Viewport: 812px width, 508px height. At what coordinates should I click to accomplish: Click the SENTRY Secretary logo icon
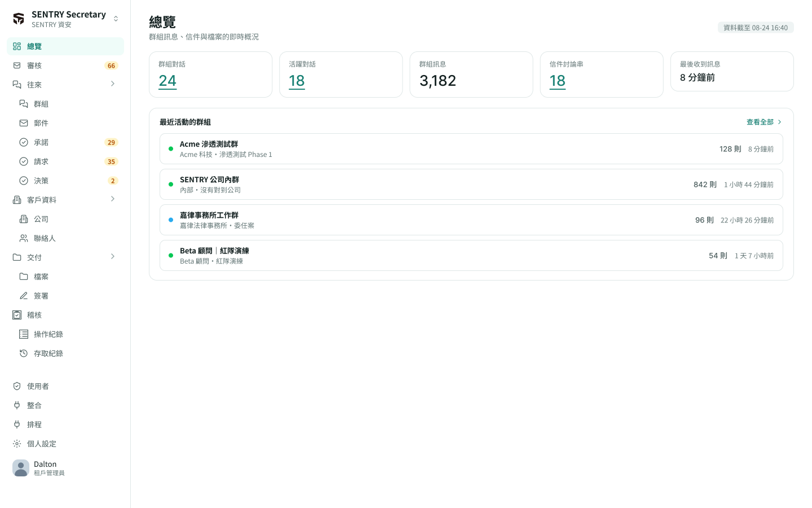pos(19,19)
